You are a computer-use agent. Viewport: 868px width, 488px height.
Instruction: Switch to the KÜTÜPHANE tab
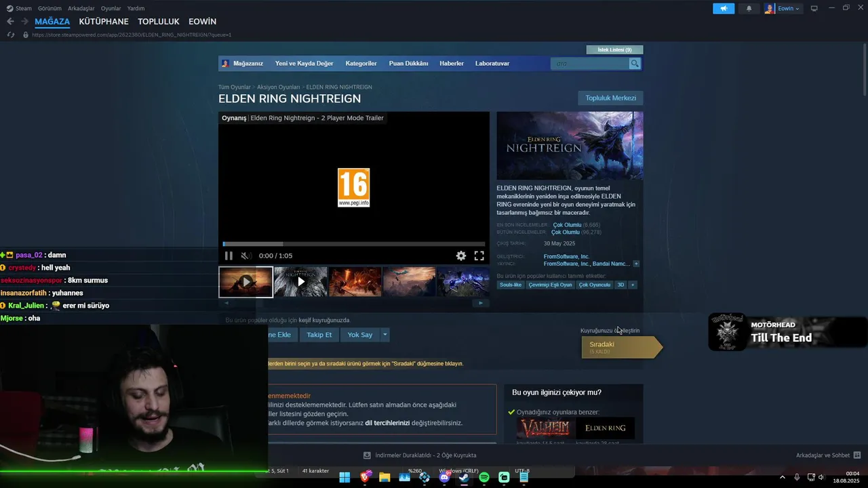click(104, 22)
